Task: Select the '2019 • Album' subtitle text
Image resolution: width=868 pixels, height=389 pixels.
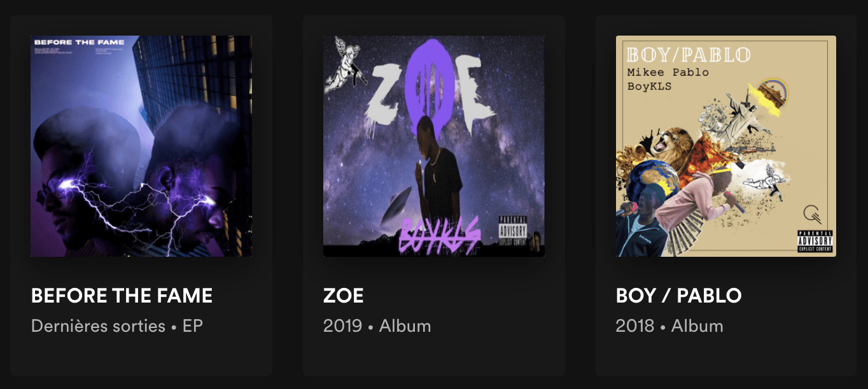Action: (377, 326)
